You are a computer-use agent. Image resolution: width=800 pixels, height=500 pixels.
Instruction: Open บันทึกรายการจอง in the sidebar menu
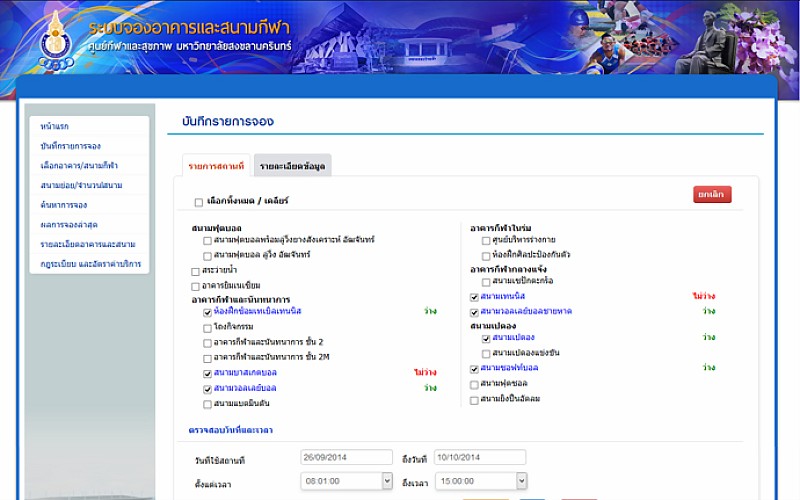point(71,146)
